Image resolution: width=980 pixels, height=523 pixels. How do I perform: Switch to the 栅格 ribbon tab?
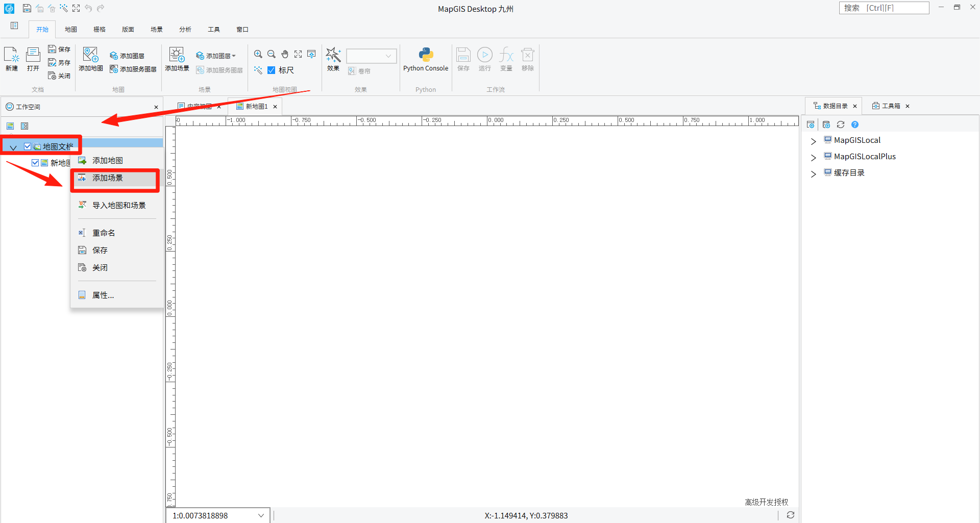100,30
